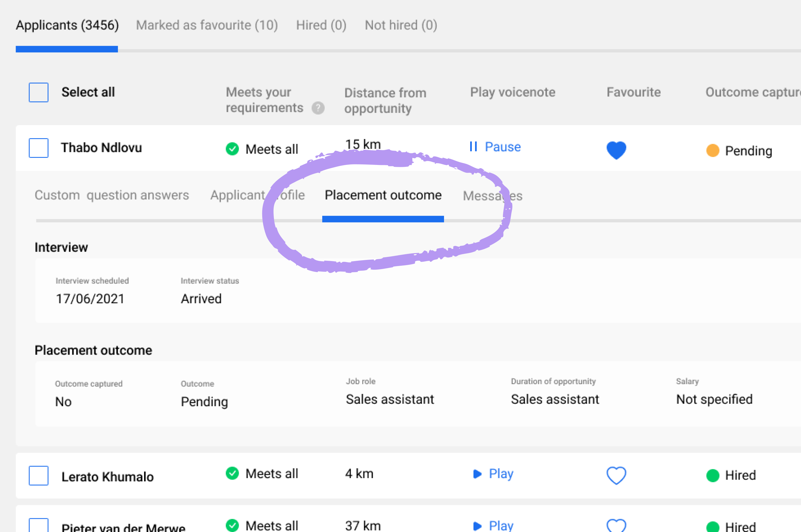Play Lerato Khumalo's voicenote
Screen dimensions: 801x532
pos(494,474)
